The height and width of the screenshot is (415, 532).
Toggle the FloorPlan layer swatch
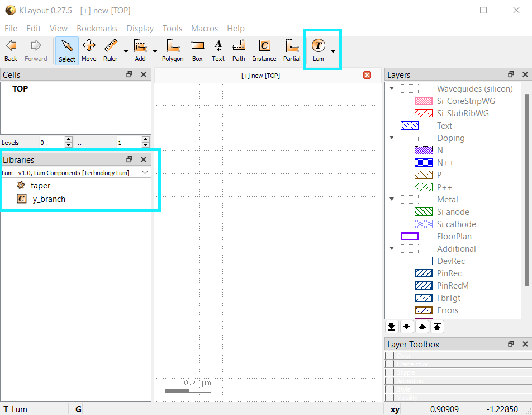click(x=410, y=236)
